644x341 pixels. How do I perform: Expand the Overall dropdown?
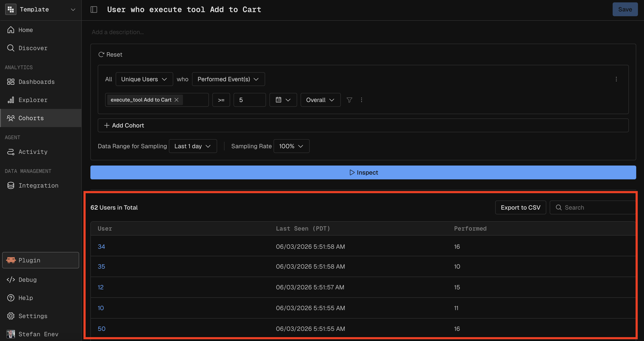[x=320, y=100]
